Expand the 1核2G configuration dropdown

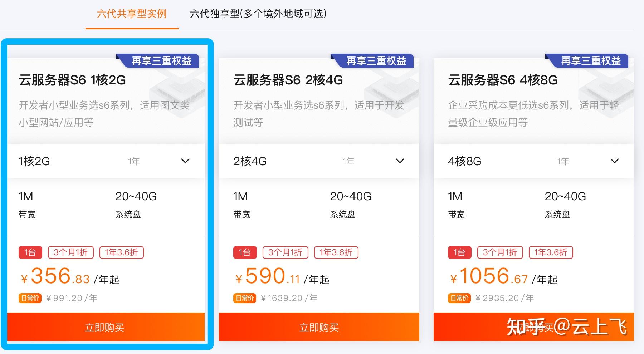pyautogui.click(x=185, y=161)
